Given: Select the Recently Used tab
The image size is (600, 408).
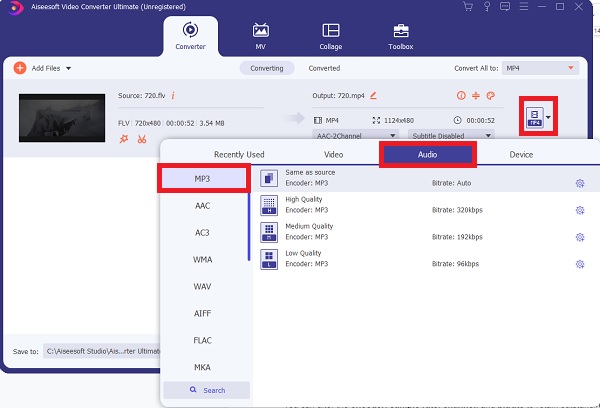Looking at the screenshot, I should pos(239,155).
